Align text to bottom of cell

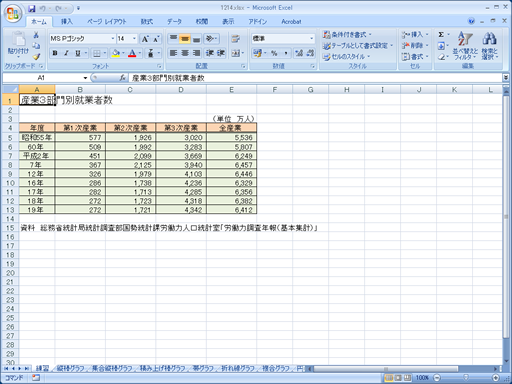(196, 39)
